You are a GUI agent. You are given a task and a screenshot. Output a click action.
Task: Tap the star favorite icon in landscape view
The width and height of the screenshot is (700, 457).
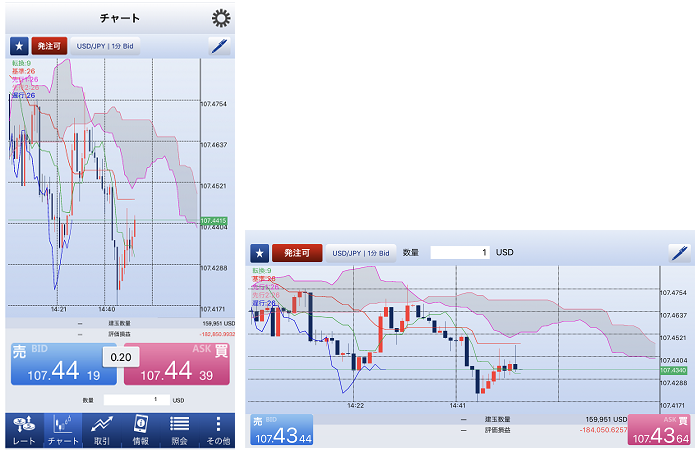[259, 253]
